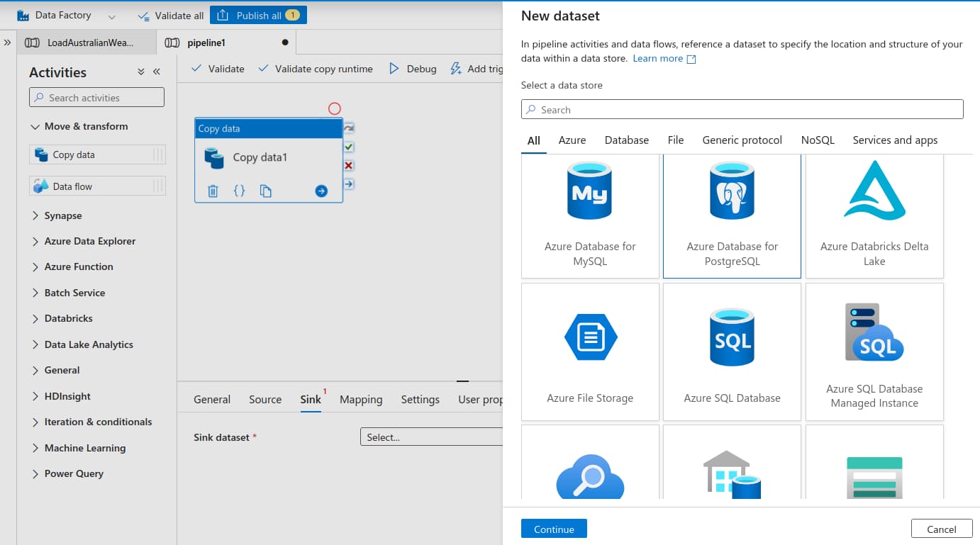Click the dataset store Search field
This screenshot has height=545, width=980.
pyautogui.click(x=742, y=109)
